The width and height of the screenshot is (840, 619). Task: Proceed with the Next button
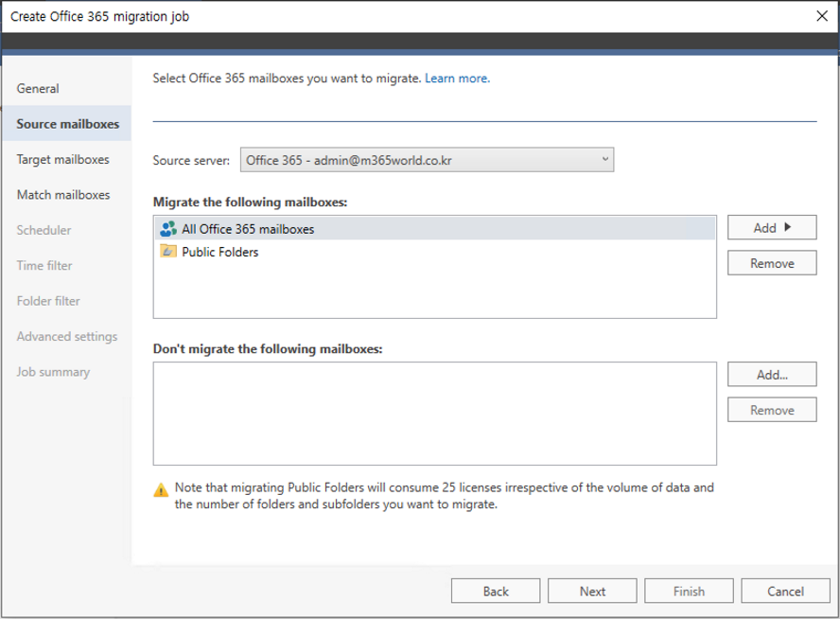click(592, 592)
